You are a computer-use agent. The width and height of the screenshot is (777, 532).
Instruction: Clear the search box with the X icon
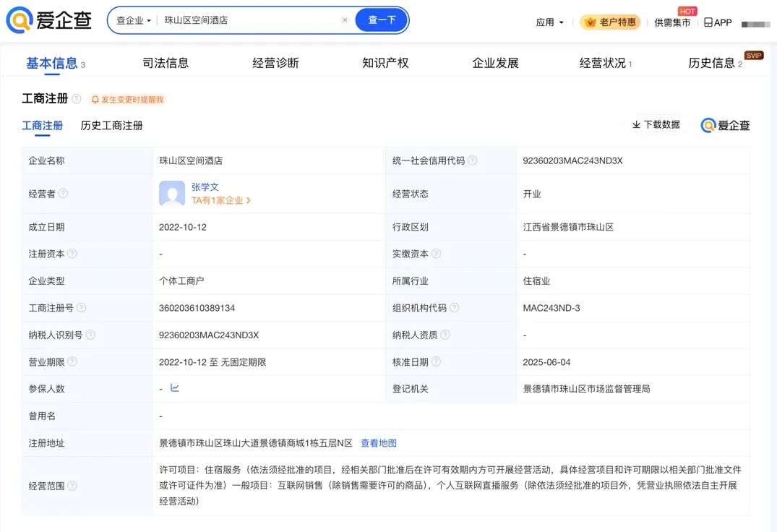tap(345, 20)
